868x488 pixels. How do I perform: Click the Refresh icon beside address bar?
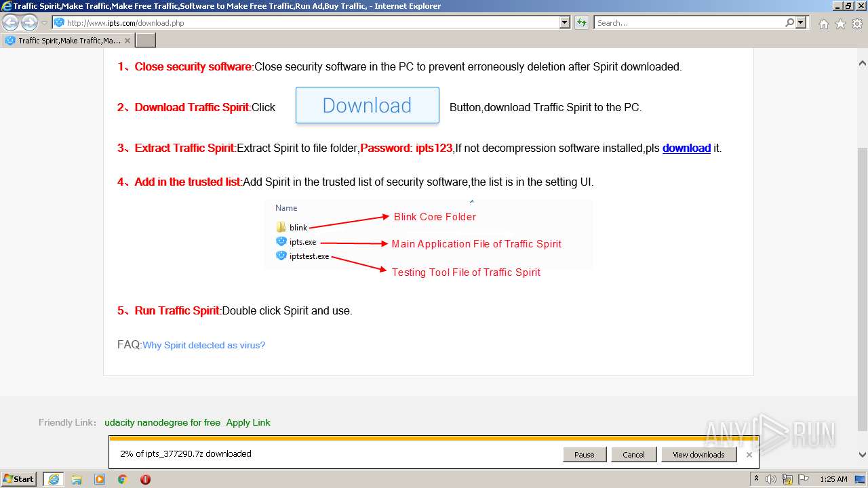(x=581, y=23)
